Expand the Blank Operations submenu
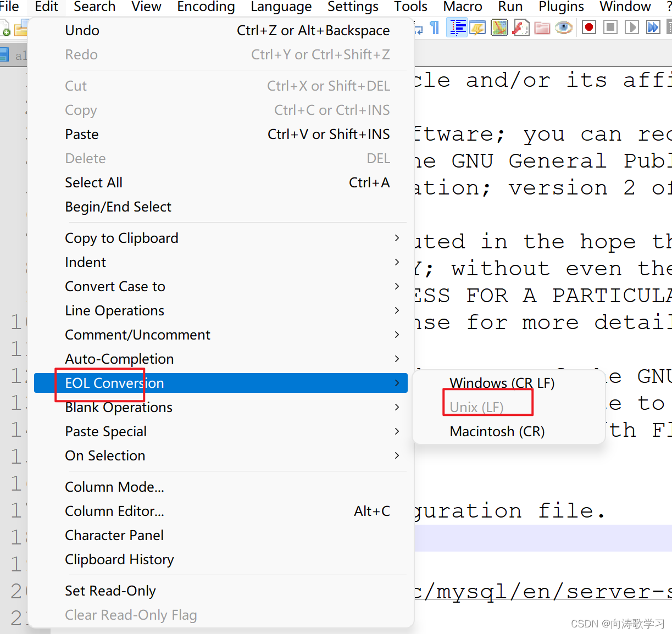The image size is (672, 634). [221, 407]
